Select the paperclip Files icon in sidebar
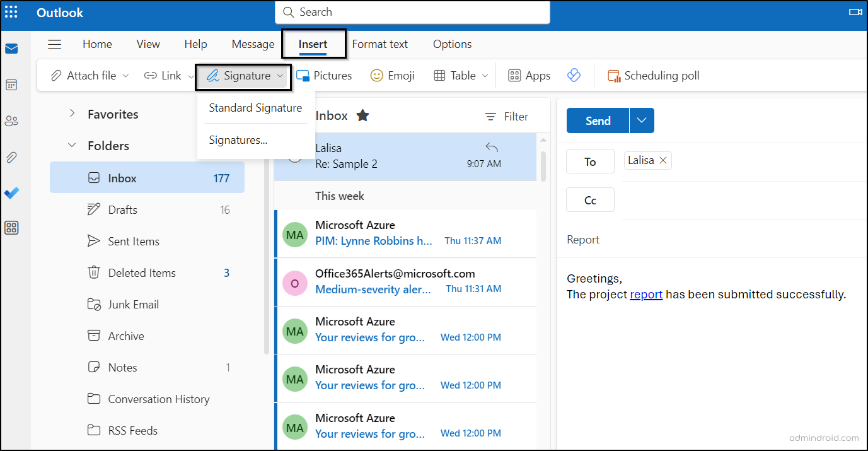Screen dimensions: 868x451 pos(11,157)
